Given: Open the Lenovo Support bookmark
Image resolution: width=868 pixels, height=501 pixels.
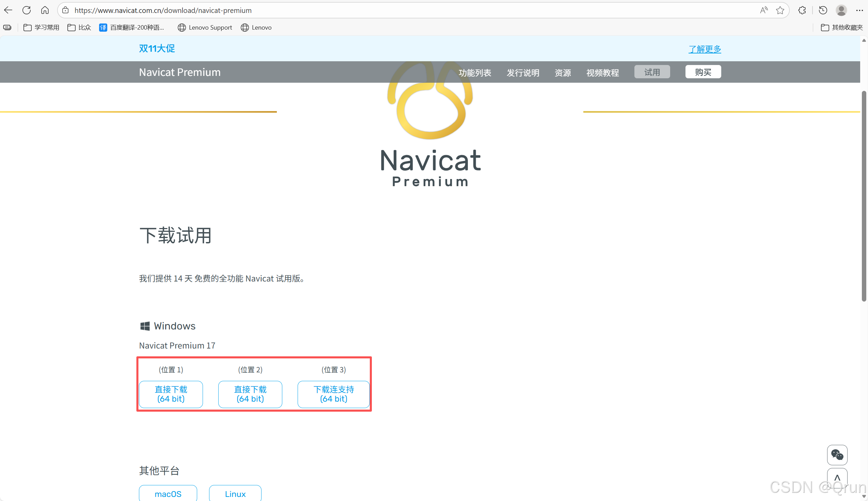Looking at the screenshot, I should click(205, 28).
